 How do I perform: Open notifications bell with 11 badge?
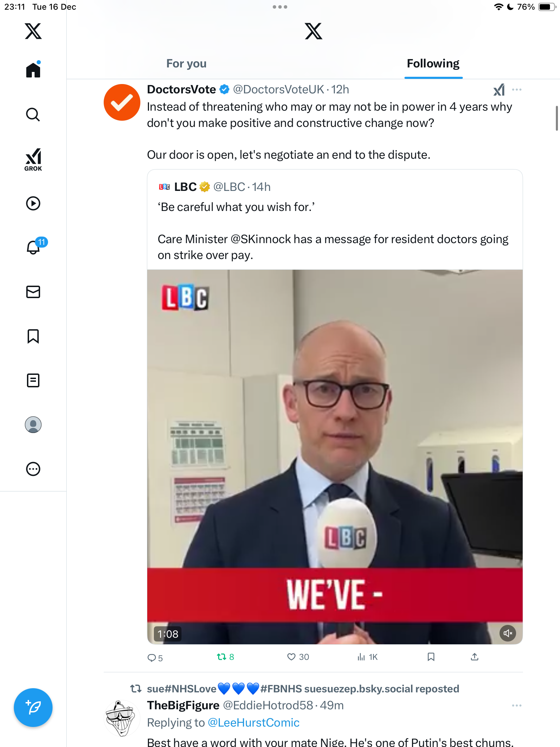pos(35,246)
